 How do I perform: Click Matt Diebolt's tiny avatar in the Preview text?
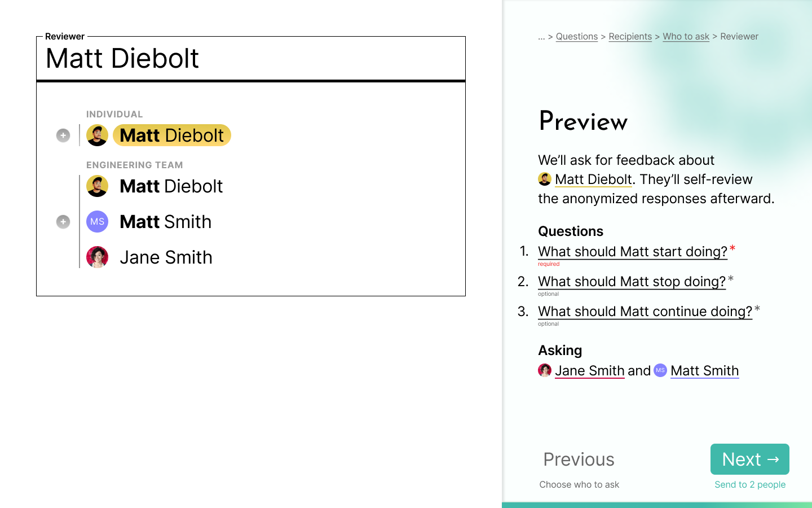coord(545,179)
